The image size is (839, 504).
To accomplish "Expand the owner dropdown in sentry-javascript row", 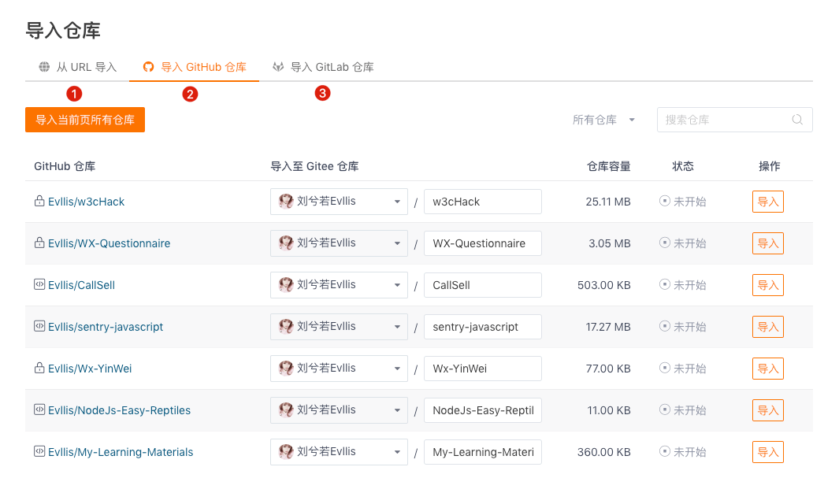I will tap(340, 327).
